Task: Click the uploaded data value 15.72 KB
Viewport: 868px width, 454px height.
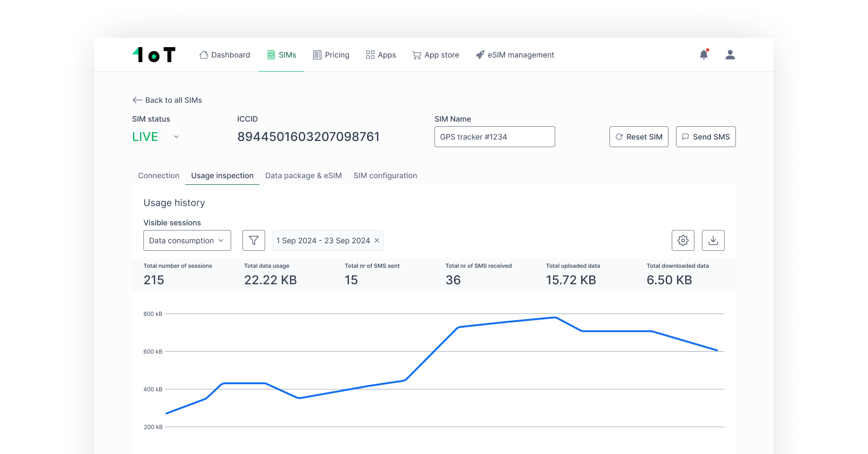Action: coord(571,280)
